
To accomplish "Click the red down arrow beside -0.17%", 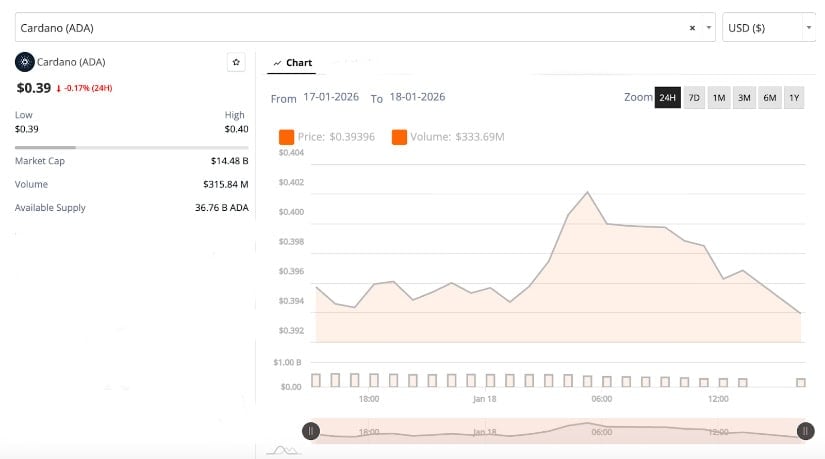I will coord(59,88).
